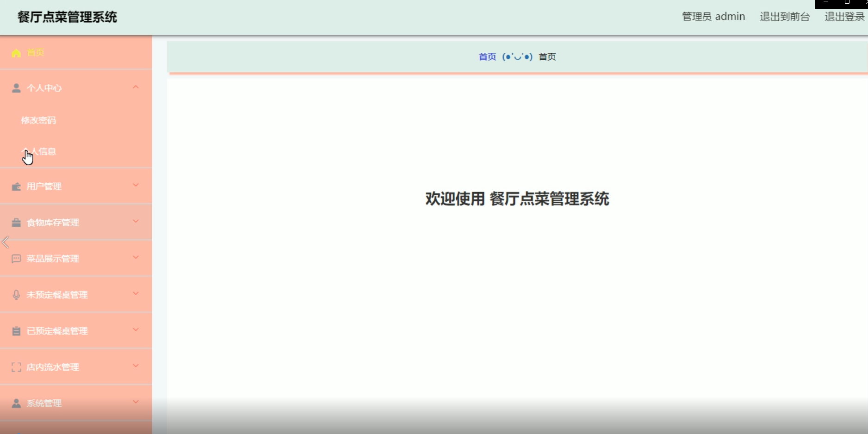
Task: Expand the 菜品展示管理 menu
Action: coord(136,257)
